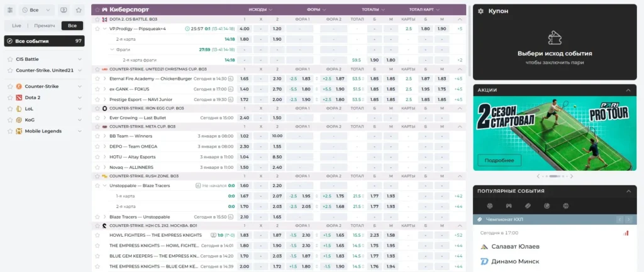Click the bar chart icon beside Чемпионат КХЛ match
Image resolution: width=644 pixels, height=272 pixels.
(x=626, y=233)
